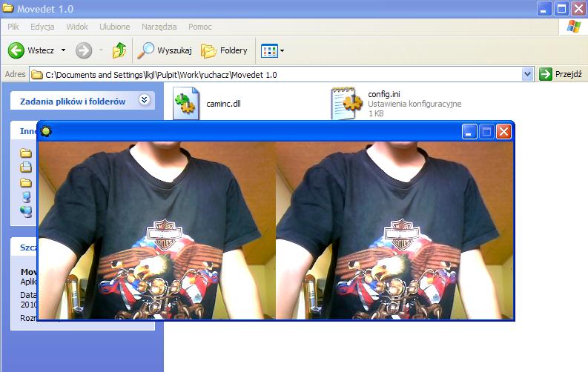Open the Wstecz history dropdown arrow

[63, 50]
